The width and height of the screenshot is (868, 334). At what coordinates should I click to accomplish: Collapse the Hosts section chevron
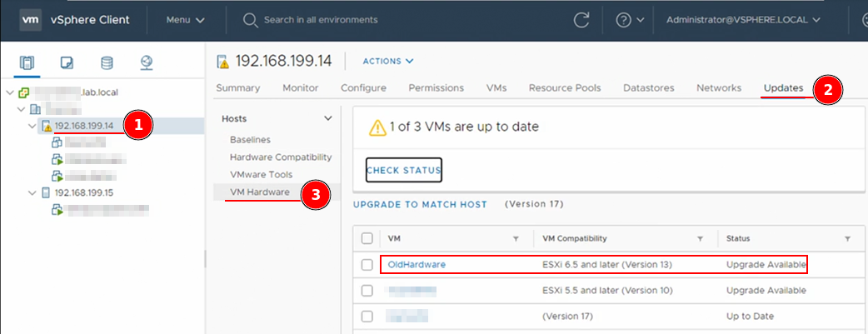(x=327, y=118)
